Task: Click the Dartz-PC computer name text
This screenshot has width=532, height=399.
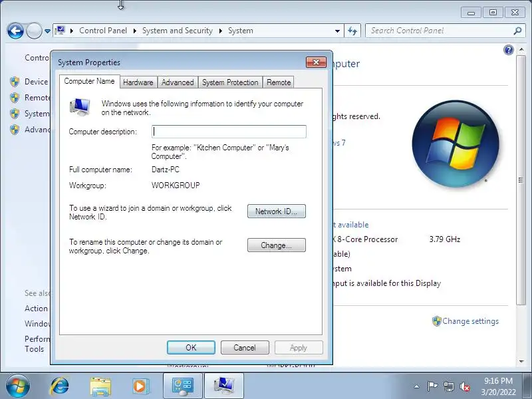Action: (x=165, y=170)
